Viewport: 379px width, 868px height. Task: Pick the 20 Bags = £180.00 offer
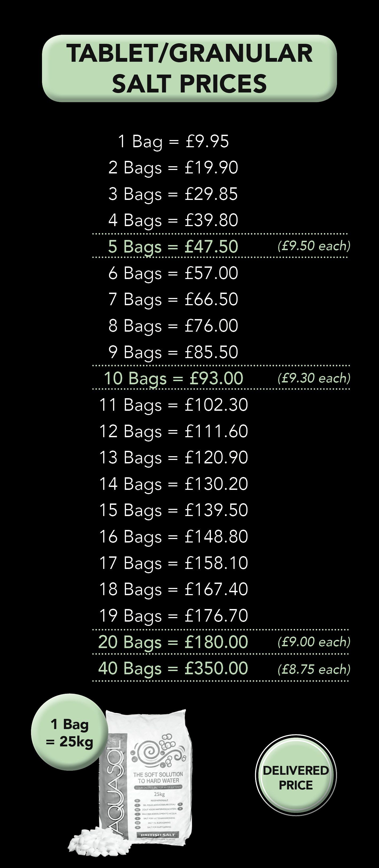pyautogui.click(x=173, y=642)
